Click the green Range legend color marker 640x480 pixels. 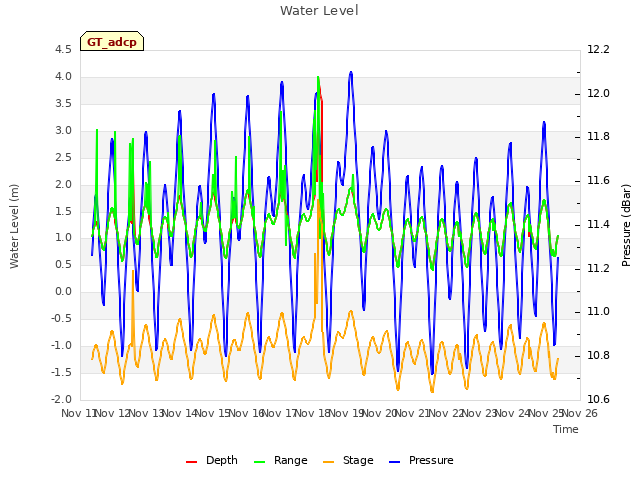click(259, 462)
